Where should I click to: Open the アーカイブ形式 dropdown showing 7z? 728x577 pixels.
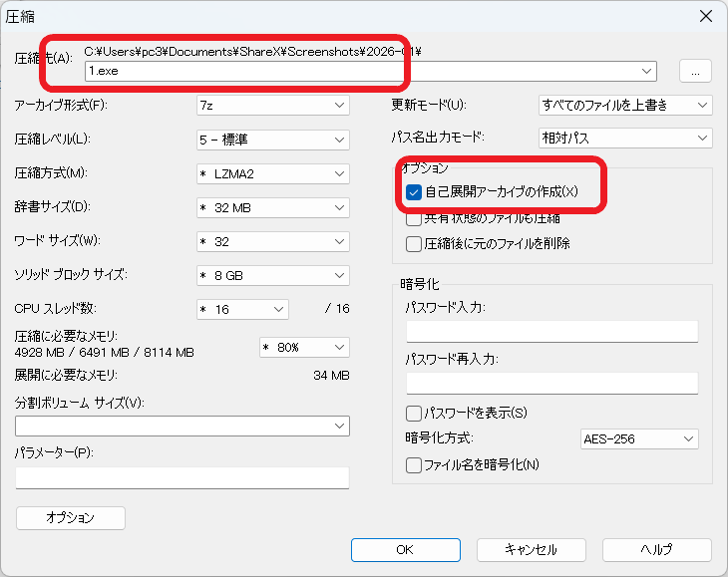pyautogui.click(x=273, y=106)
